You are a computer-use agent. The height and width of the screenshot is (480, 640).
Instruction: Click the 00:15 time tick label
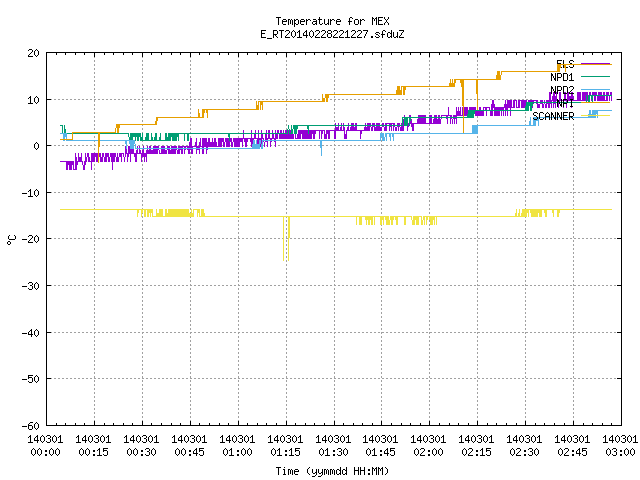93,452
